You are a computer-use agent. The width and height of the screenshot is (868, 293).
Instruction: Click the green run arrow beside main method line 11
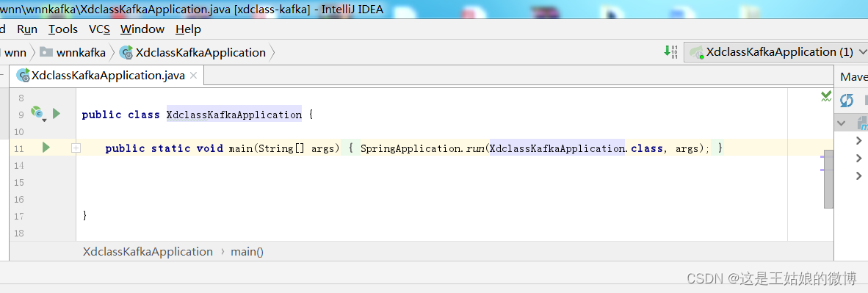46,148
